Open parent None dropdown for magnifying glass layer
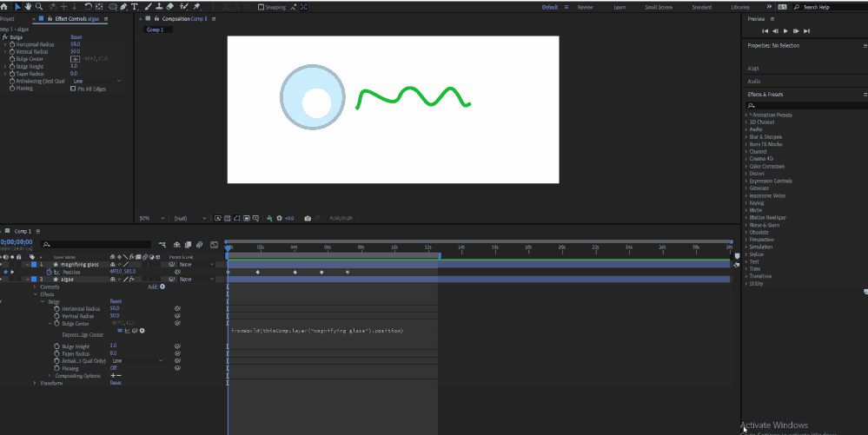The image size is (868, 435). click(x=195, y=265)
